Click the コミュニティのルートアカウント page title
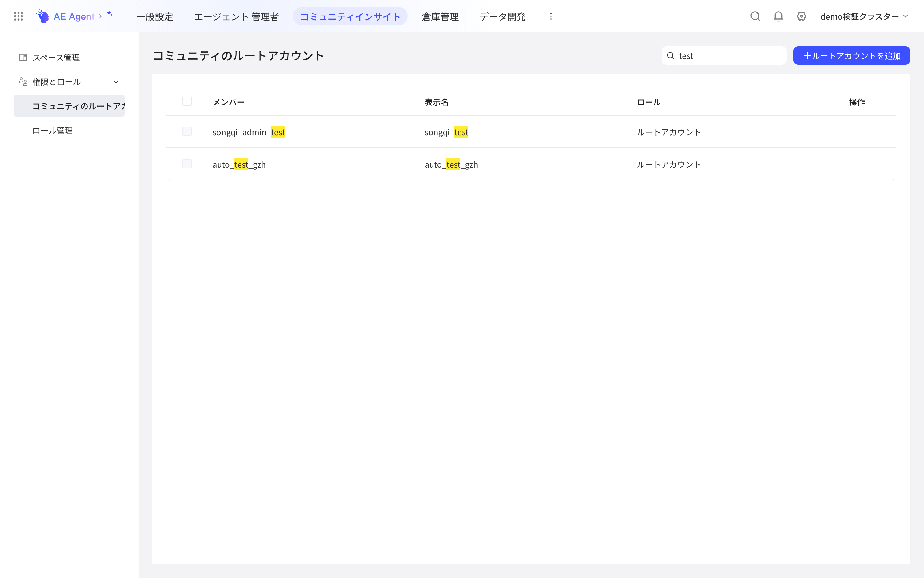 tap(239, 56)
